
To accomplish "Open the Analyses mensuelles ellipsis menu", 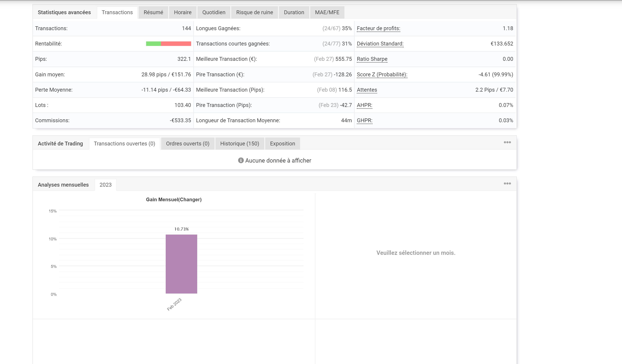I will click(507, 184).
